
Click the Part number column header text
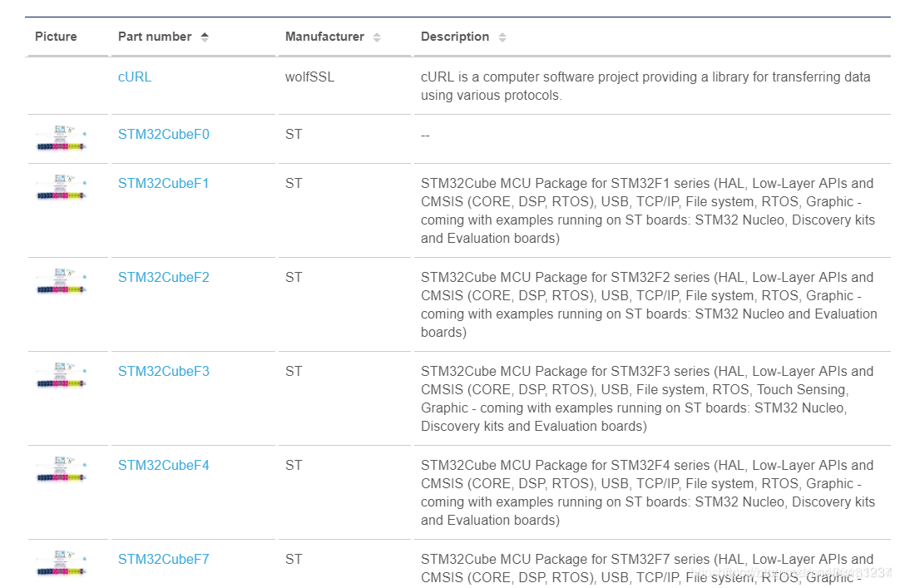155,37
